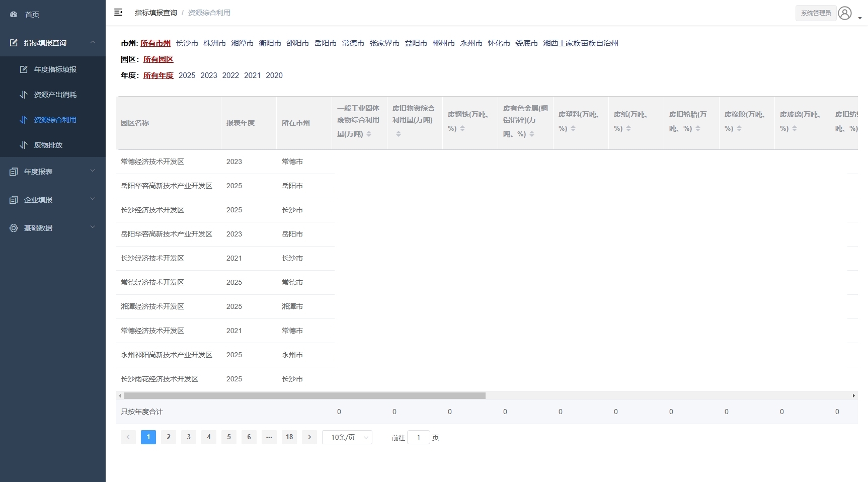Viewport: 868px width, 482px height.
Task: Collapse the sidebar using the hamburger icon
Action: [x=118, y=12]
